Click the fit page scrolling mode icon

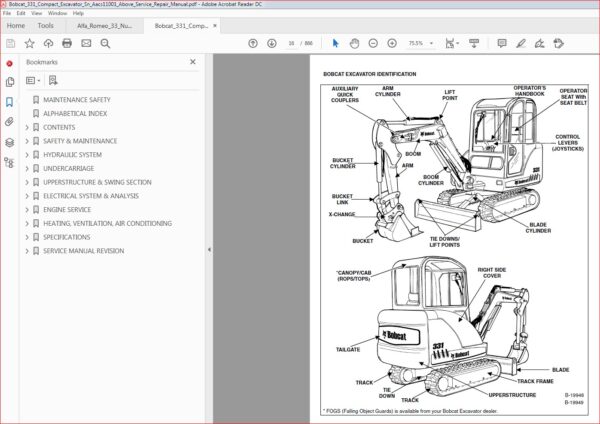tap(450, 43)
